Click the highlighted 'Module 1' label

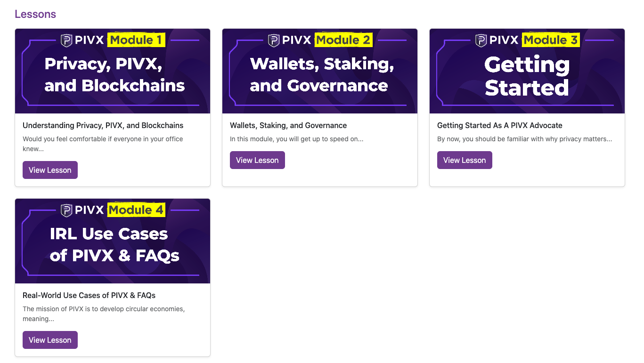tap(136, 40)
